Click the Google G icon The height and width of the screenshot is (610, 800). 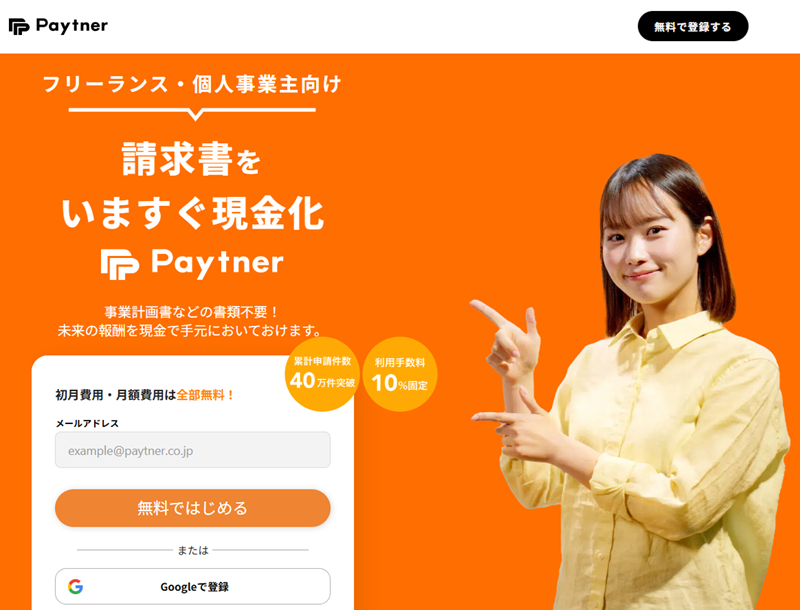click(76, 587)
